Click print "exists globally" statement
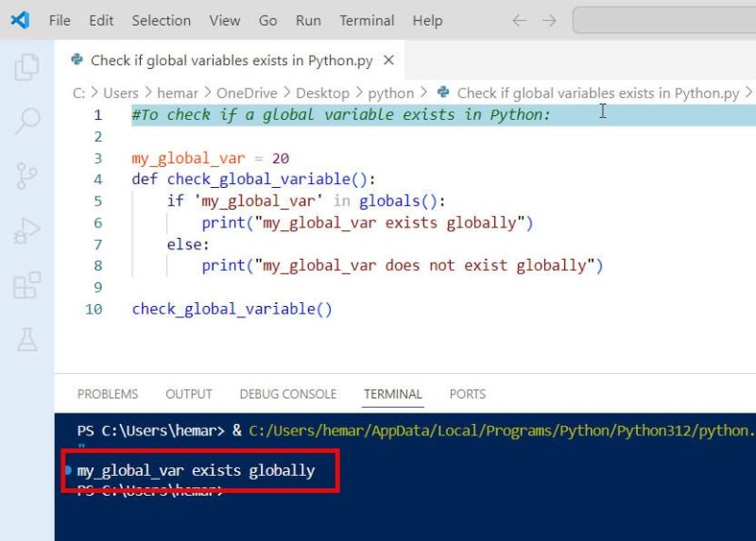Image resolution: width=756 pixels, height=541 pixels. click(x=368, y=223)
